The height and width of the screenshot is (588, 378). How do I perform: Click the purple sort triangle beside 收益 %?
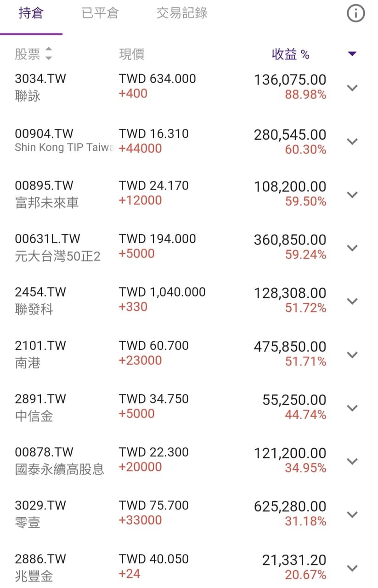pos(352,54)
